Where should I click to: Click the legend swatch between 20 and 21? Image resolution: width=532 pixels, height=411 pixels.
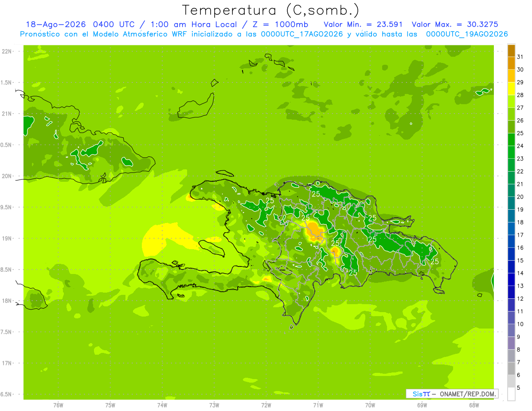pos(511,191)
